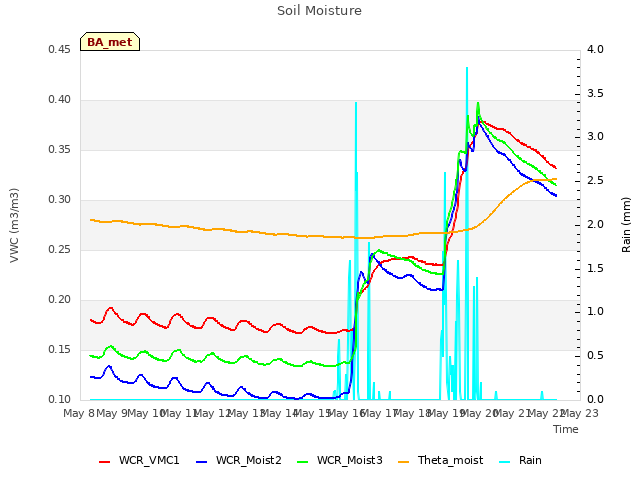Screen dimensions: 640x480
Task: Click the Soil Moisture chart title
Action: click(319, 11)
